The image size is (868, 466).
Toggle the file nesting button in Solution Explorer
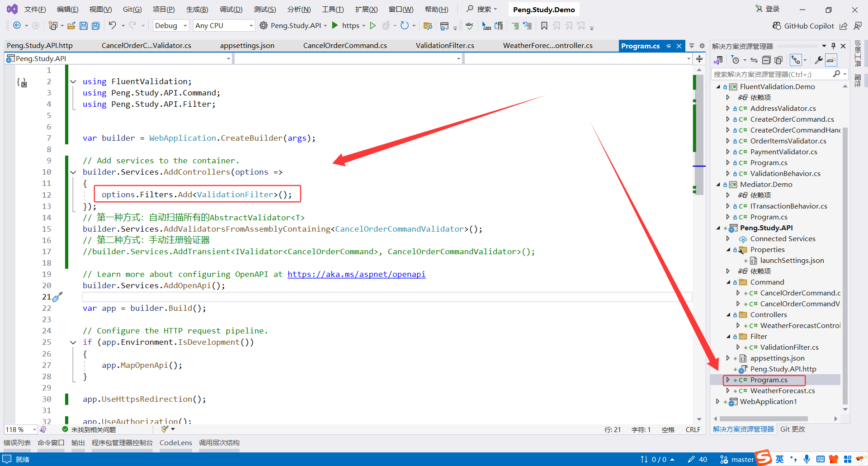click(x=796, y=60)
